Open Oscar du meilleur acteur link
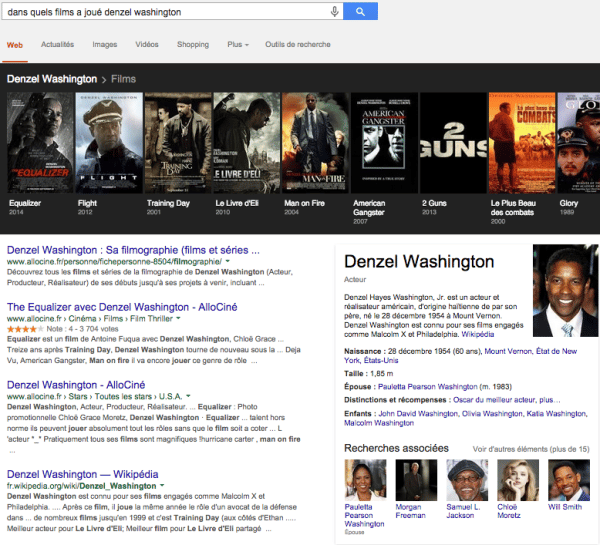The height and width of the screenshot is (545, 600). (494, 400)
